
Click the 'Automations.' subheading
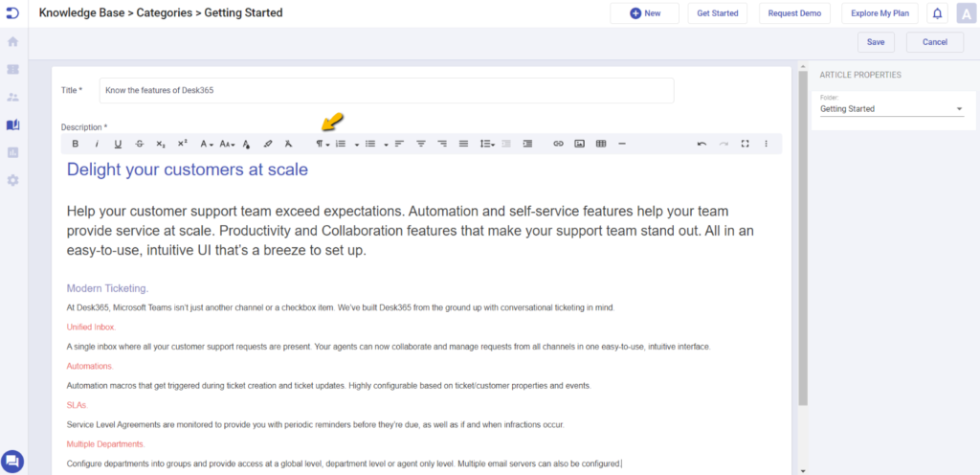pos(90,366)
